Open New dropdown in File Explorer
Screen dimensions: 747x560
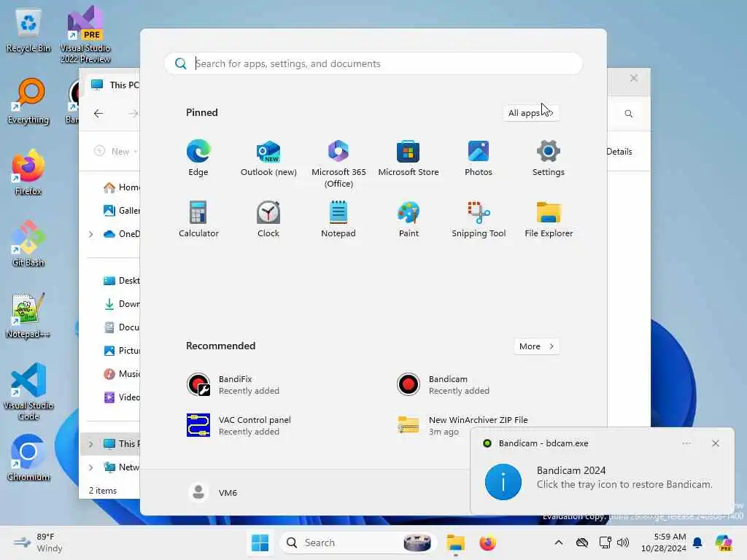[116, 152]
